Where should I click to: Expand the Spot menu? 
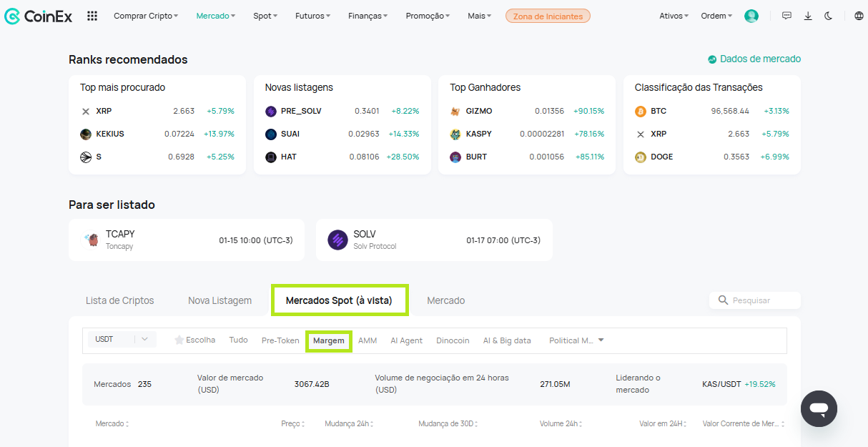click(x=265, y=16)
